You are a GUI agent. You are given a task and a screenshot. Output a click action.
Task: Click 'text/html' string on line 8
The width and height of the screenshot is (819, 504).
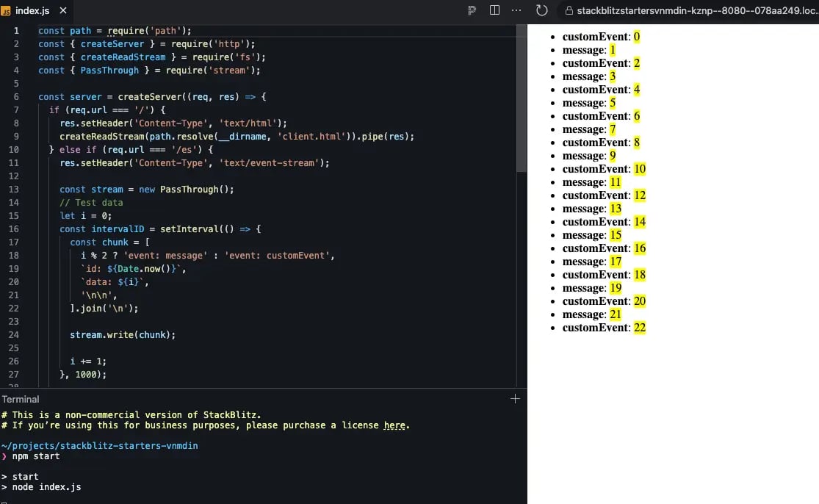(248, 123)
